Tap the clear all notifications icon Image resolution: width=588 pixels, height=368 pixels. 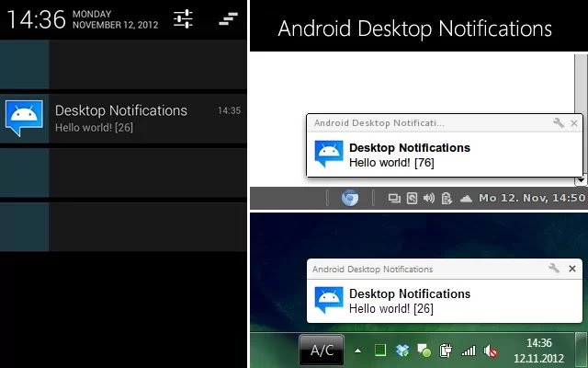229,18
